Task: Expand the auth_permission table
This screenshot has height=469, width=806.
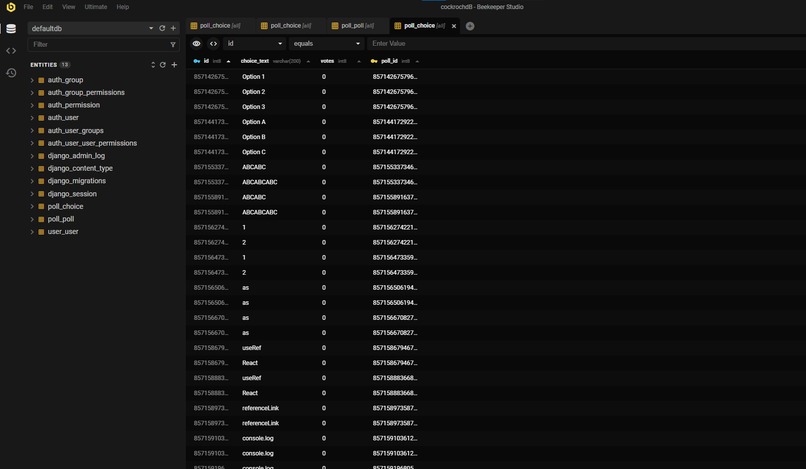Action: [x=32, y=105]
